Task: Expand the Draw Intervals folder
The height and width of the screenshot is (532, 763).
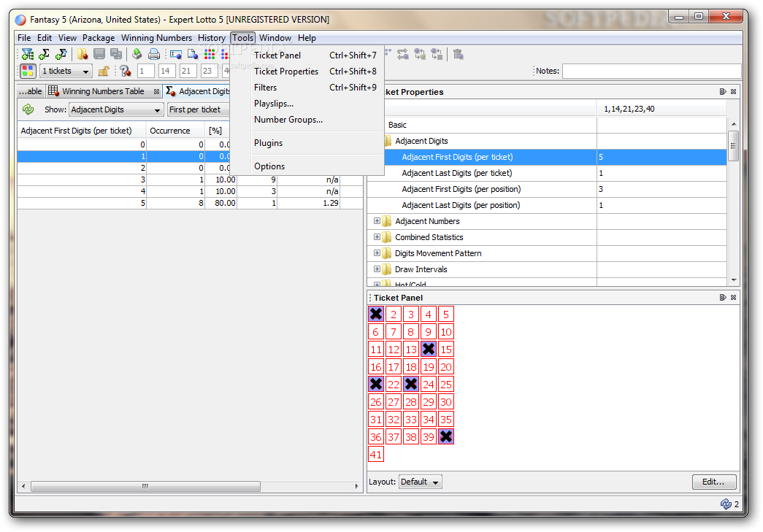Action: click(377, 269)
